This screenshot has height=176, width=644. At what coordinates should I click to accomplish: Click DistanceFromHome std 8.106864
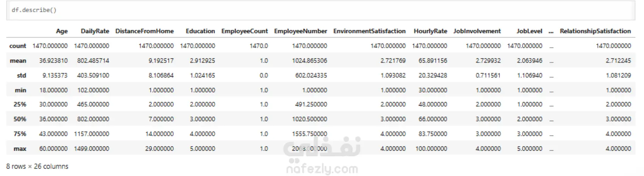pos(161,75)
